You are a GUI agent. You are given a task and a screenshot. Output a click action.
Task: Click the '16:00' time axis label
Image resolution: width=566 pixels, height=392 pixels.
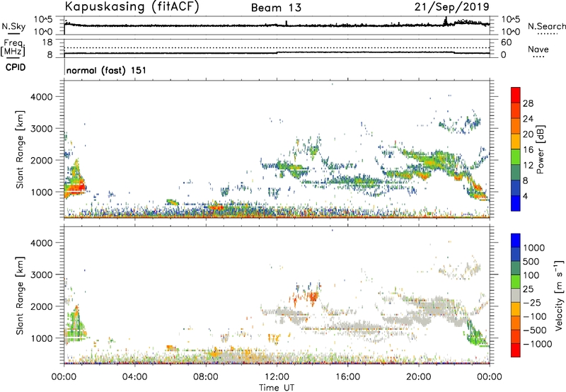pyautogui.click(x=347, y=377)
